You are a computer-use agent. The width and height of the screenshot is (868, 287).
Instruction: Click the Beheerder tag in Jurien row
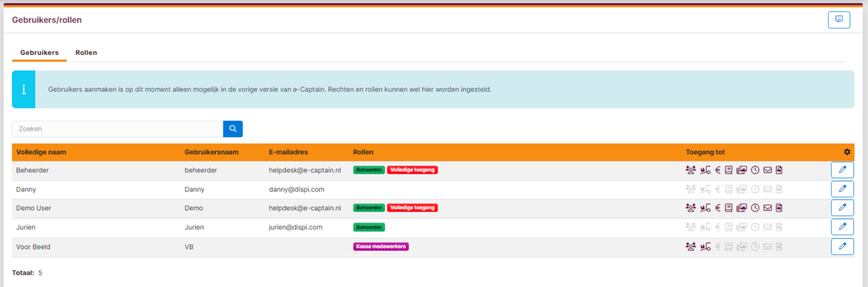(369, 227)
